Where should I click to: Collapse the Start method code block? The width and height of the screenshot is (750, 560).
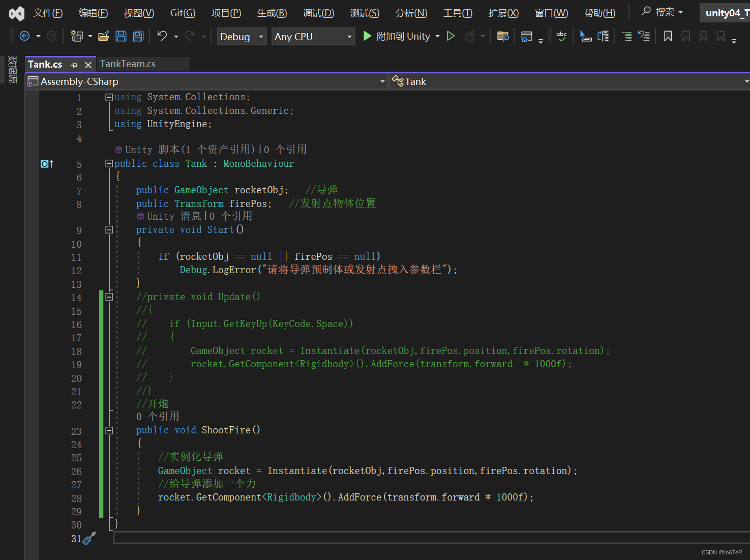pyautogui.click(x=109, y=229)
